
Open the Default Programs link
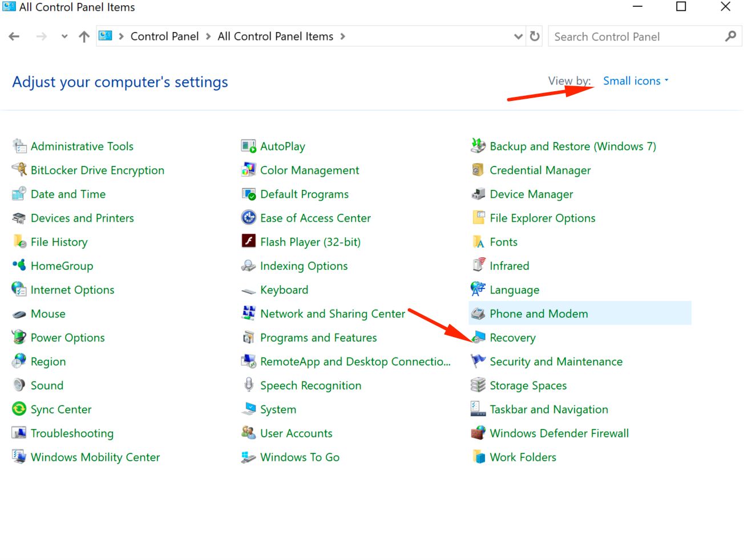305,194
